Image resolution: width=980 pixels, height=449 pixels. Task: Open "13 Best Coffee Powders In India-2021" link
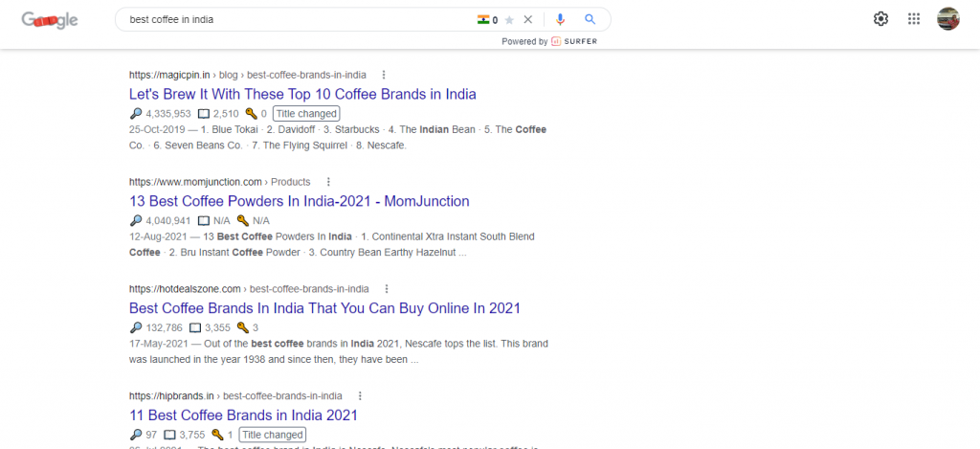300,201
